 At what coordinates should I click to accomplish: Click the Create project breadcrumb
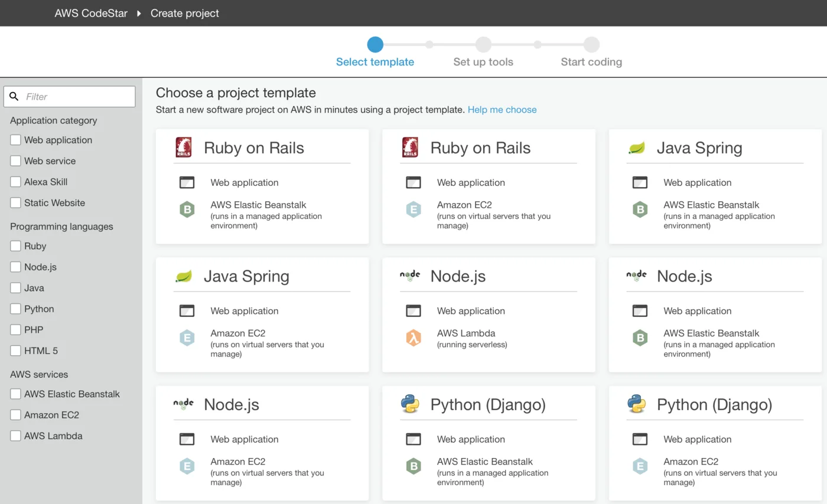pos(185,13)
